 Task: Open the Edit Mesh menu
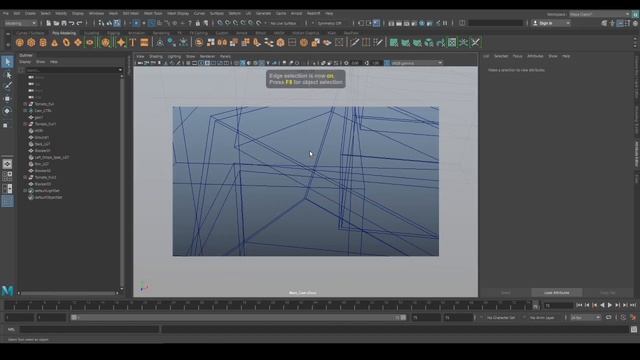(x=131, y=13)
